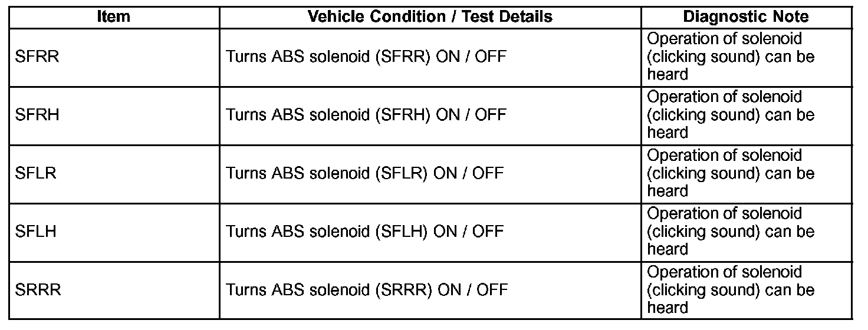Click "Turns ABS solenoid (SFLR) ON / OFF"
This screenshot has width=868, height=330.
tap(365, 174)
